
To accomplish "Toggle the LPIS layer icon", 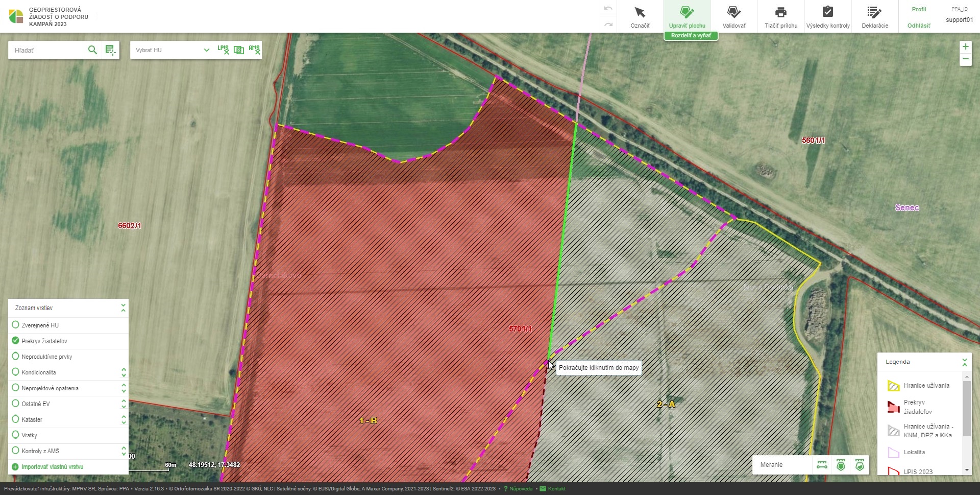I will click(223, 50).
